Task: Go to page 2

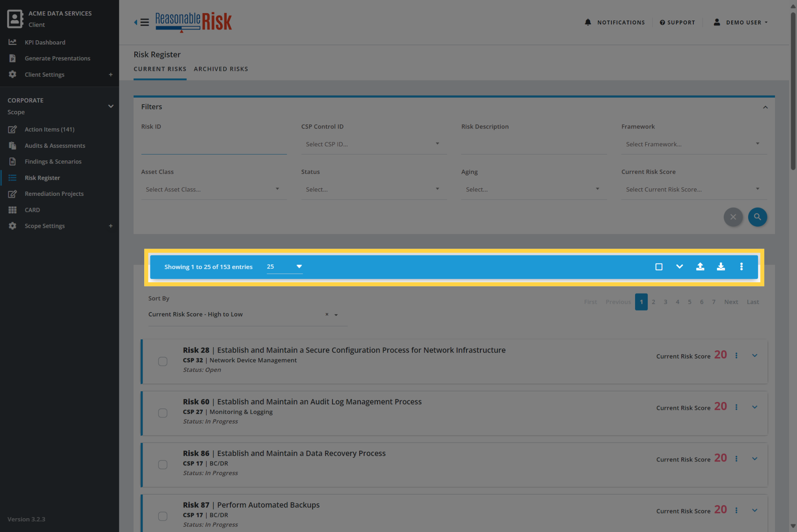Action: tap(653, 302)
